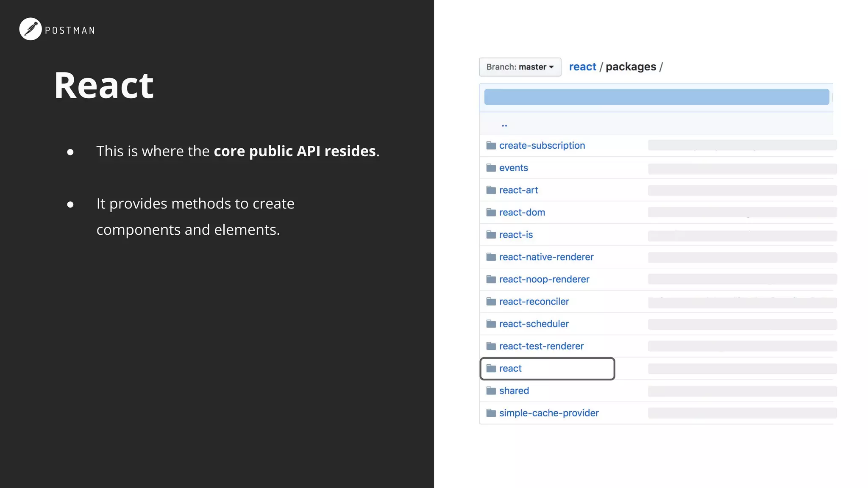Click folder icon beside react-noop-renderer
The height and width of the screenshot is (488, 868).
pyautogui.click(x=491, y=279)
